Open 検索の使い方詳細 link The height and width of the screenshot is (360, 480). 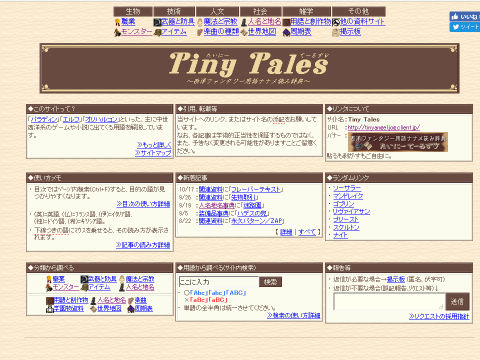tap(294, 315)
